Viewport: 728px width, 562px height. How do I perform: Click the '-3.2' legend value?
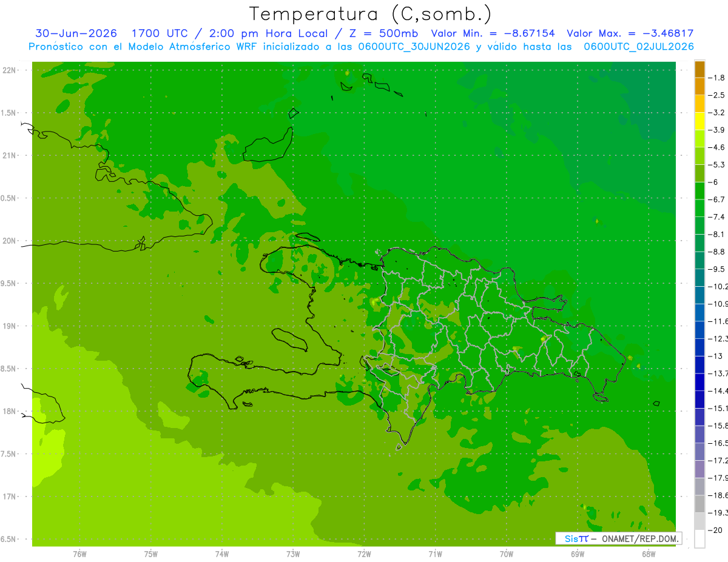[x=716, y=113]
